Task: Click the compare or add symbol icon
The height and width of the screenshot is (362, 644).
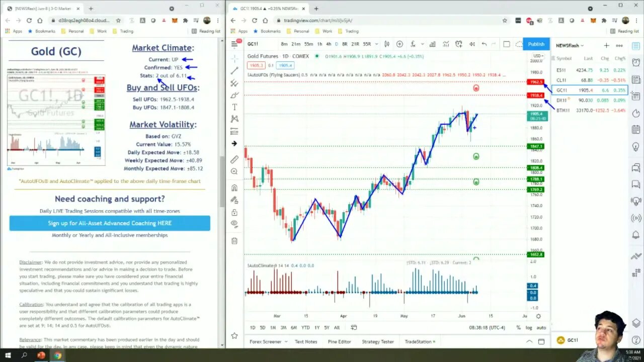Action: [x=399, y=44]
